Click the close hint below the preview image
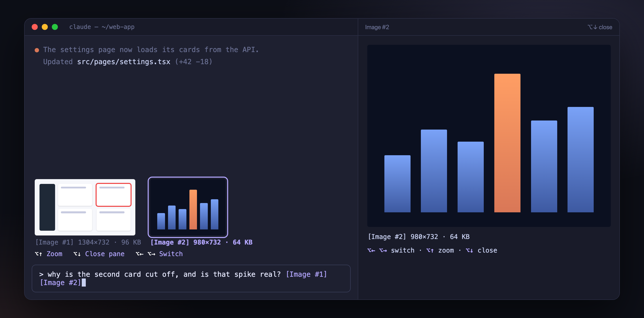 click(481, 250)
